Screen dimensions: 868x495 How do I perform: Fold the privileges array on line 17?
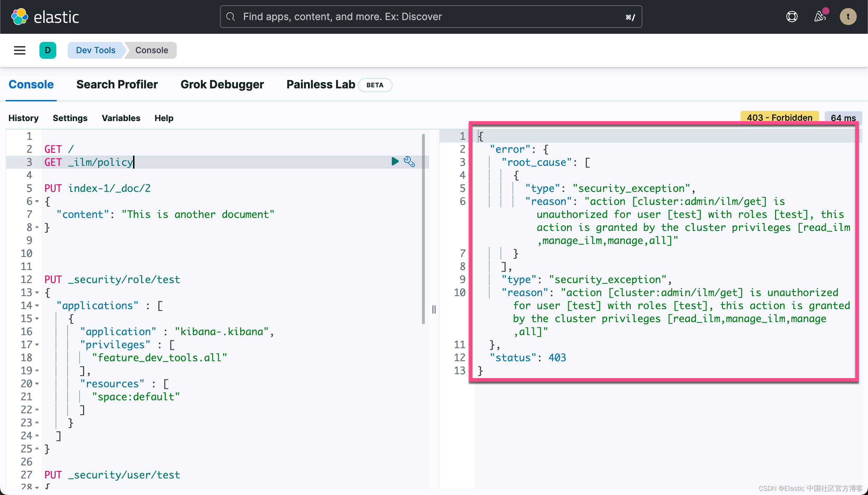click(37, 345)
